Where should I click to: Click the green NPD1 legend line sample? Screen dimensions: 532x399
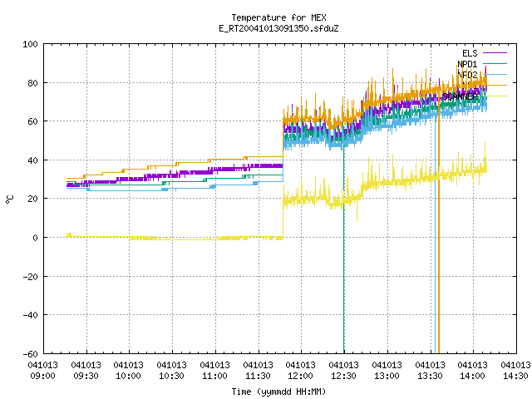coord(495,63)
